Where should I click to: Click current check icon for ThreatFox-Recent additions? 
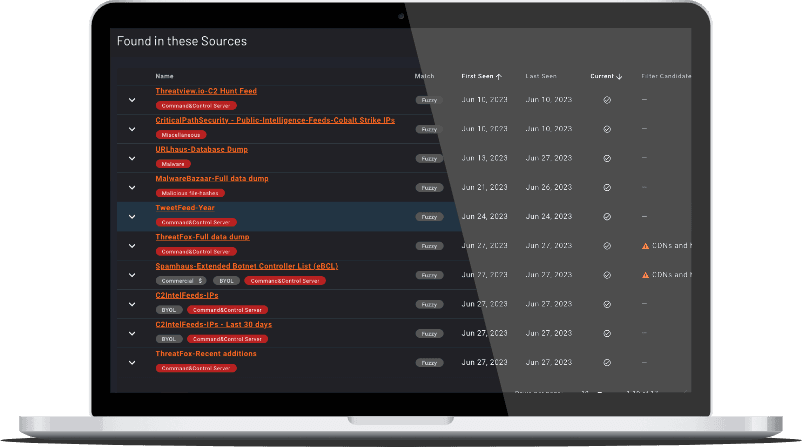pyautogui.click(x=607, y=363)
